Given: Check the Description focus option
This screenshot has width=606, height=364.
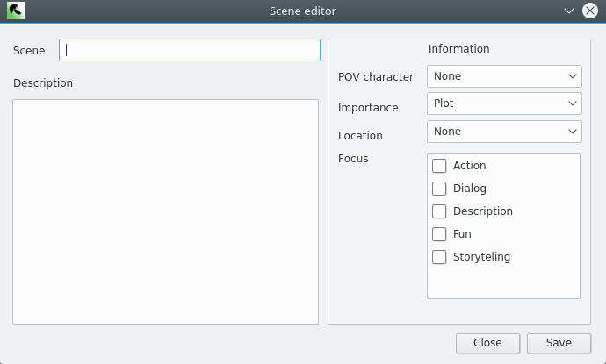Looking at the screenshot, I should 439,211.
